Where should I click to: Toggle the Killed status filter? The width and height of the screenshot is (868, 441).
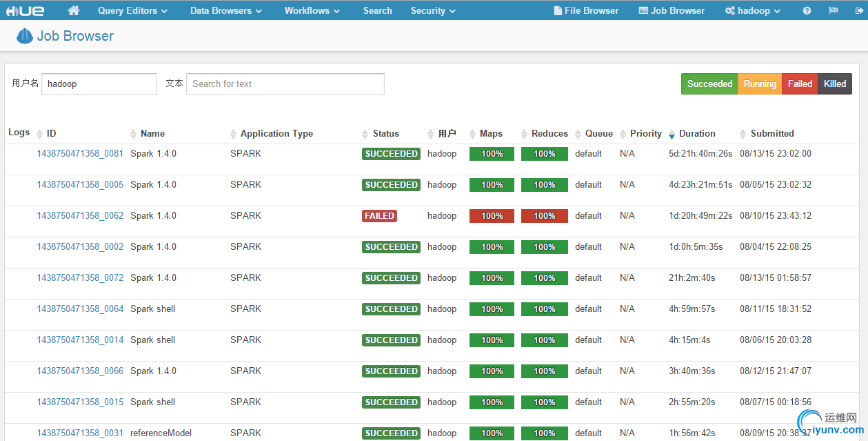(835, 84)
